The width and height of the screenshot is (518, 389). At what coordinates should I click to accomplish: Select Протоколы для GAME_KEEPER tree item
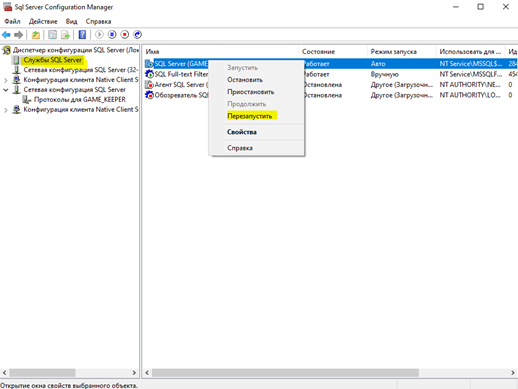80,100
